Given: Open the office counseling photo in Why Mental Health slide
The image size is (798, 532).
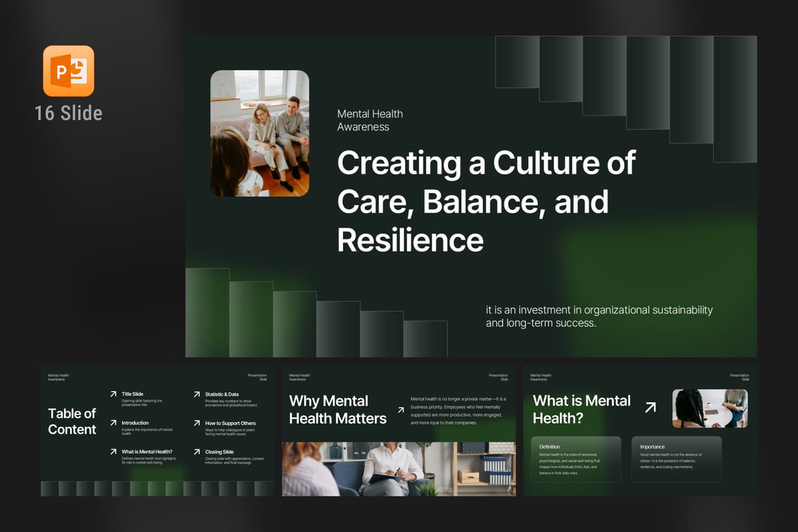Looking at the screenshot, I should point(399,469).
